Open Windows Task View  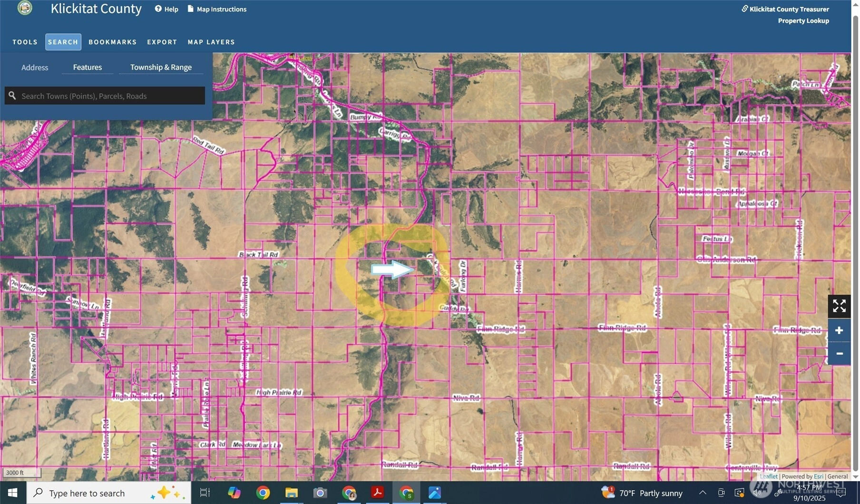(205, 493)
